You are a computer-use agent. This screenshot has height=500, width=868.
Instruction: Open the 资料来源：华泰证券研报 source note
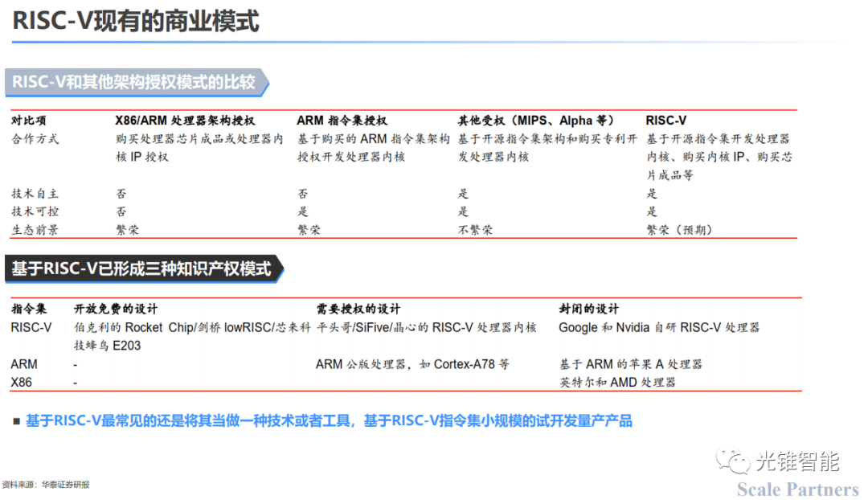point(46,485)
